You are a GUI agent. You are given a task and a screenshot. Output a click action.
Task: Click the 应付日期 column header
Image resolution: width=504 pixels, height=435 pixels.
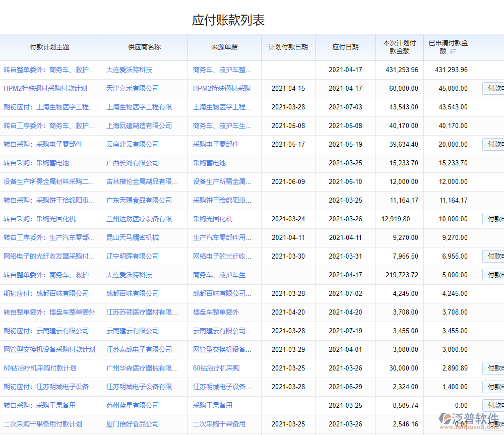coord(345,47)
